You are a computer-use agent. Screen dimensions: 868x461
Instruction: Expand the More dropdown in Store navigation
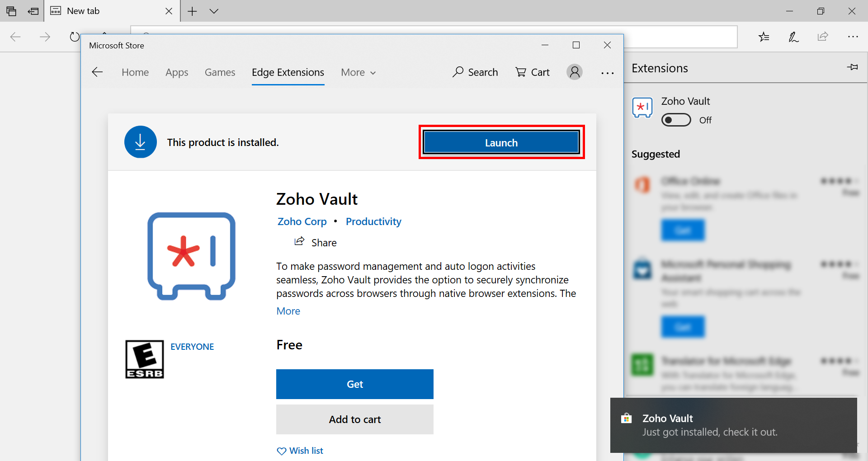point(358,72)
